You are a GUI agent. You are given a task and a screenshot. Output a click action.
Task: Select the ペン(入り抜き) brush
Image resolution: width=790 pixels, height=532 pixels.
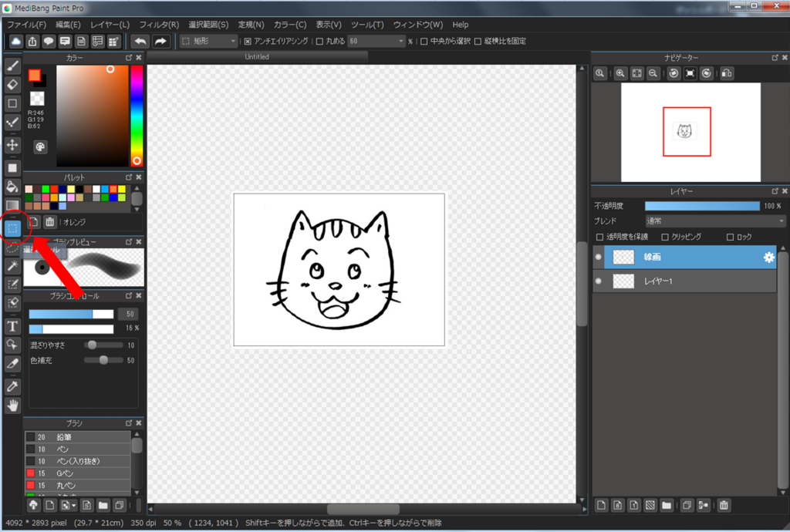point(78,462)
